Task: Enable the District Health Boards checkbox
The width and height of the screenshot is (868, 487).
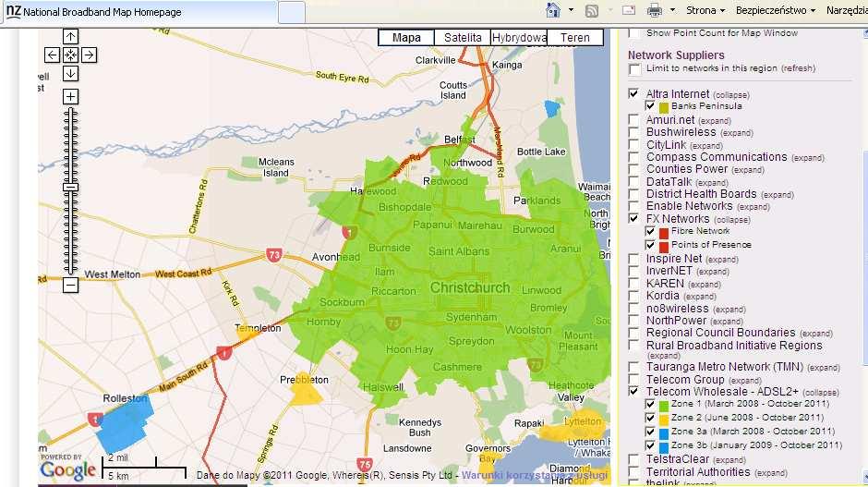Action: [633, 194]
